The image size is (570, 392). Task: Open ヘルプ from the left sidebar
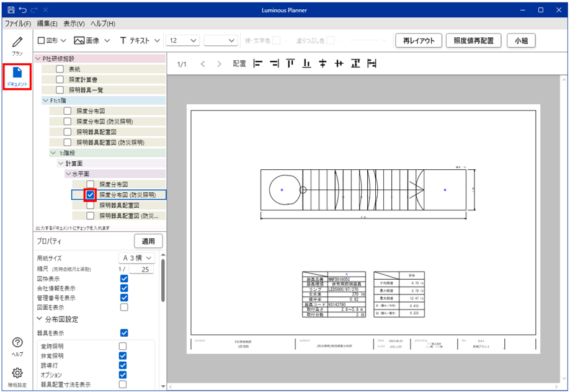tap(17, 346)
